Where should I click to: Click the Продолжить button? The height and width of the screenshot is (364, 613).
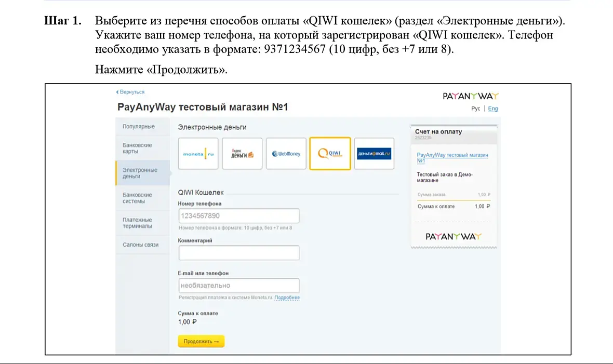coord(202,341)
